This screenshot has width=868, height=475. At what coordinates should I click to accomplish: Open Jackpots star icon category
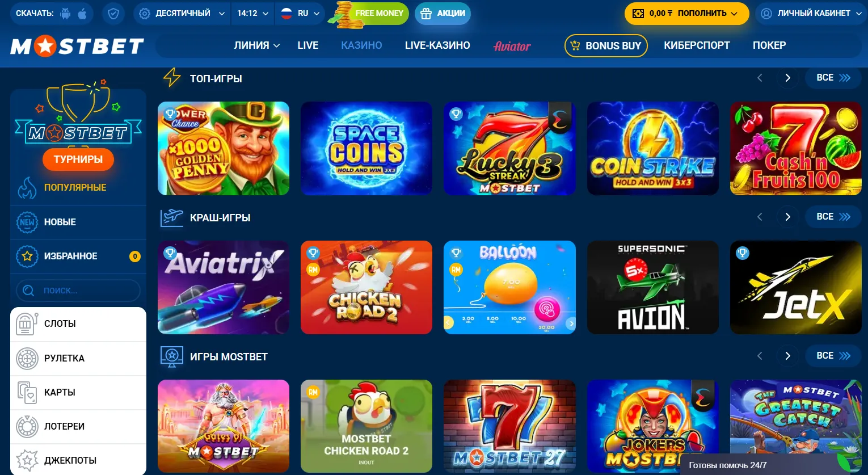27,460
